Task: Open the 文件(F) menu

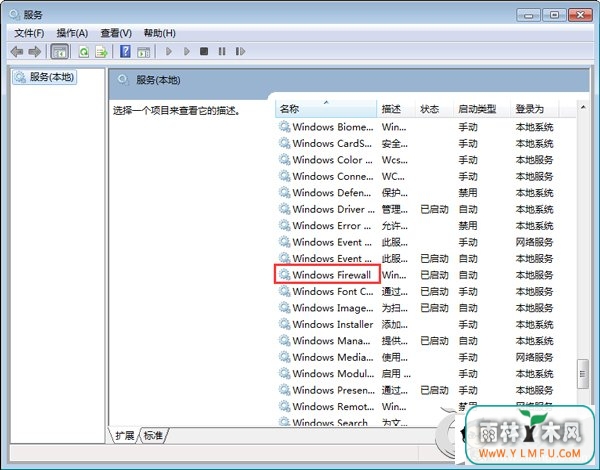Action: click(29, 33)
